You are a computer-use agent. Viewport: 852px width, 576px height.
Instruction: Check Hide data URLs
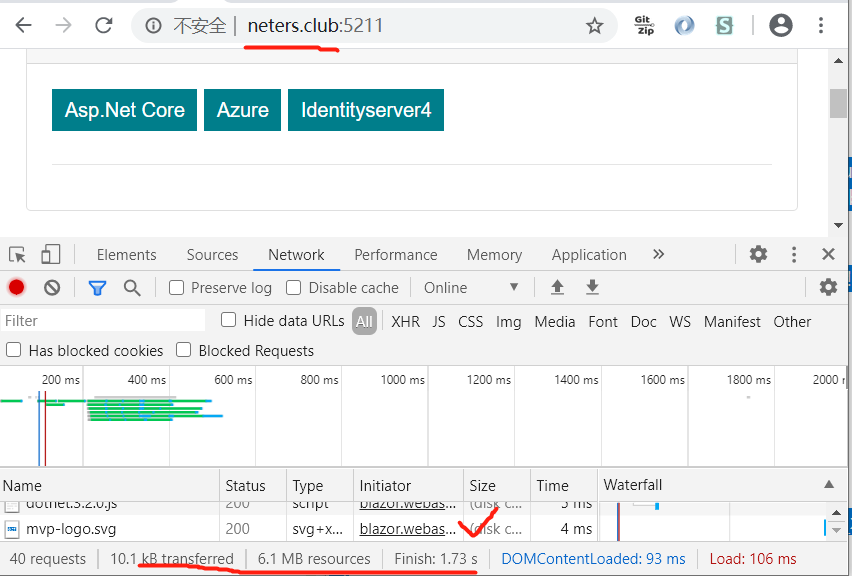pos(228,320)
